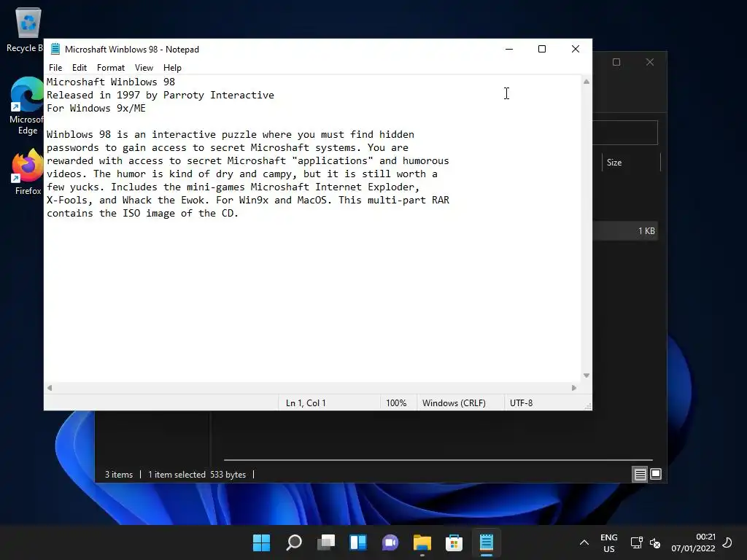Click the Explorer horizontal scrollbar
The image size is (747, 560).
point(438,460)
